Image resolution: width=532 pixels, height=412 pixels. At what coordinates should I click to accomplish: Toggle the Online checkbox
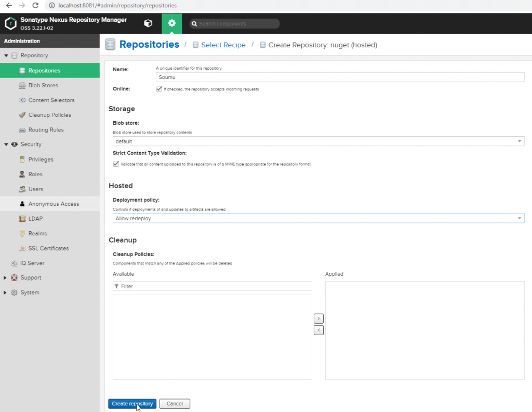[159, 89]
